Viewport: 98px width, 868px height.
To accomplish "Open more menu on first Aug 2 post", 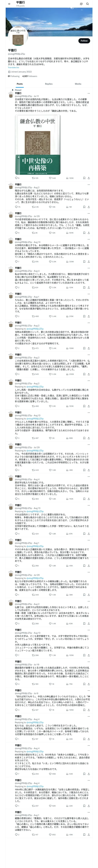I will tap(89, 185).
